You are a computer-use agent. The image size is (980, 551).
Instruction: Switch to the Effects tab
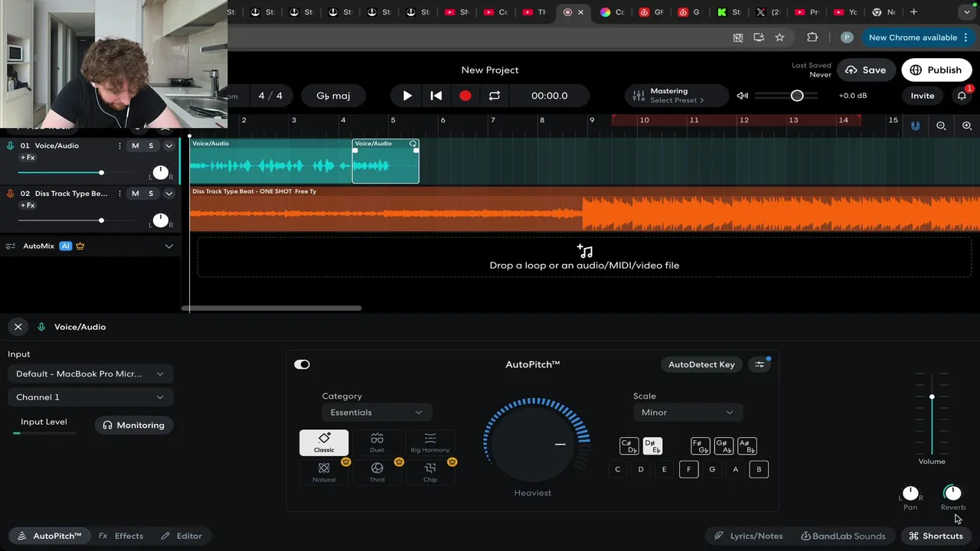pos(121,536)
